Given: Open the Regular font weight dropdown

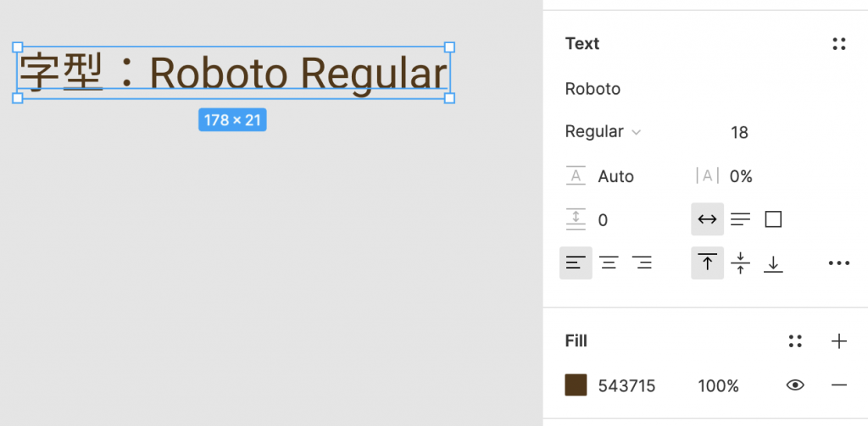Looking at the screenshot, I should pyautogui.click(x=603, y=132).
